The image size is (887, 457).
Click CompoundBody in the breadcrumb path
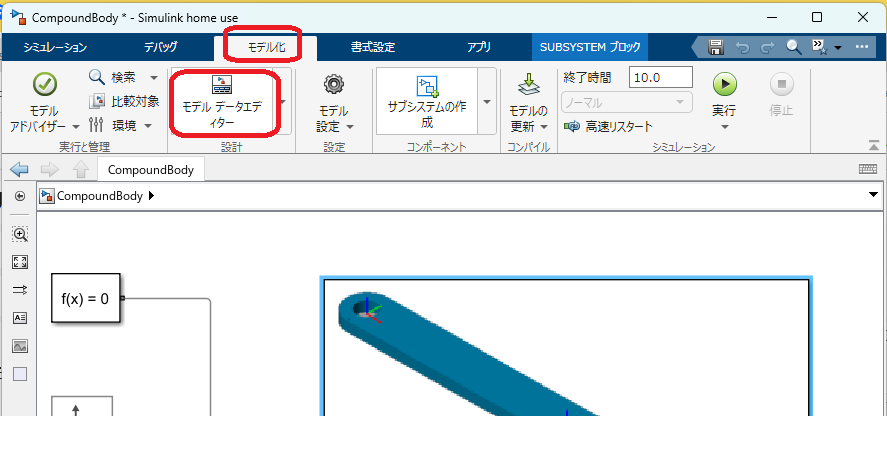(100, 196)
